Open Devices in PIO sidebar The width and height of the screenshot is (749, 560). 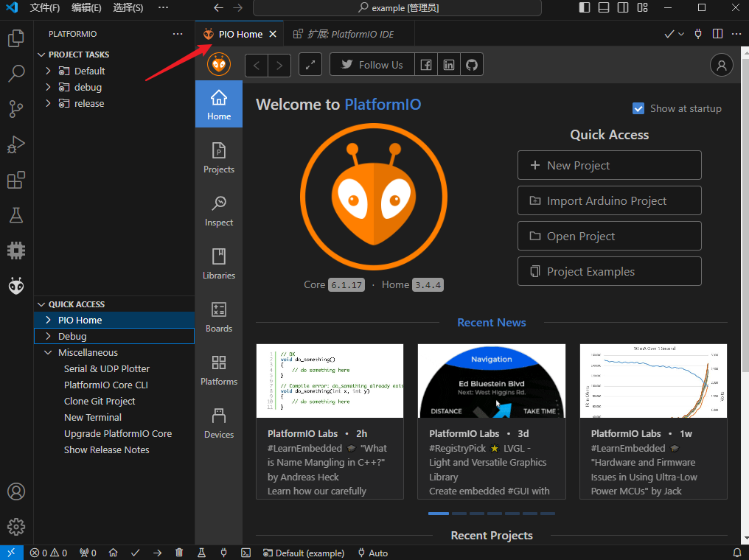tap(219, 422)
